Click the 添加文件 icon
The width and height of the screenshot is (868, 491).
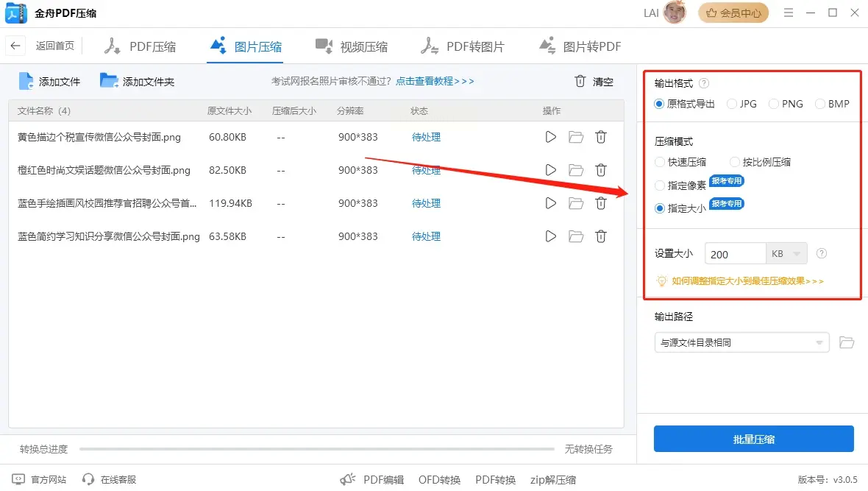tap(26, 81)
